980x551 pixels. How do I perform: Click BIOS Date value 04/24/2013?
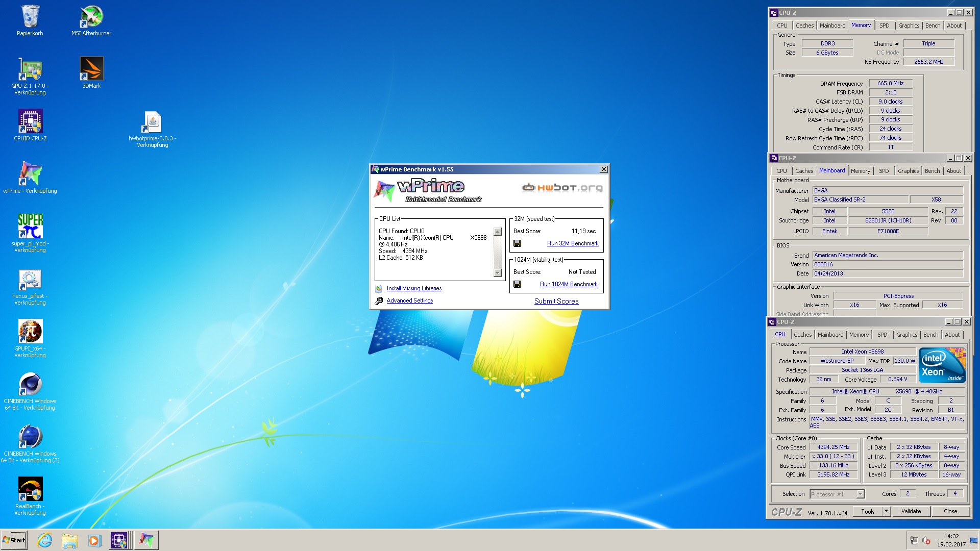click(x=888, y=274)
